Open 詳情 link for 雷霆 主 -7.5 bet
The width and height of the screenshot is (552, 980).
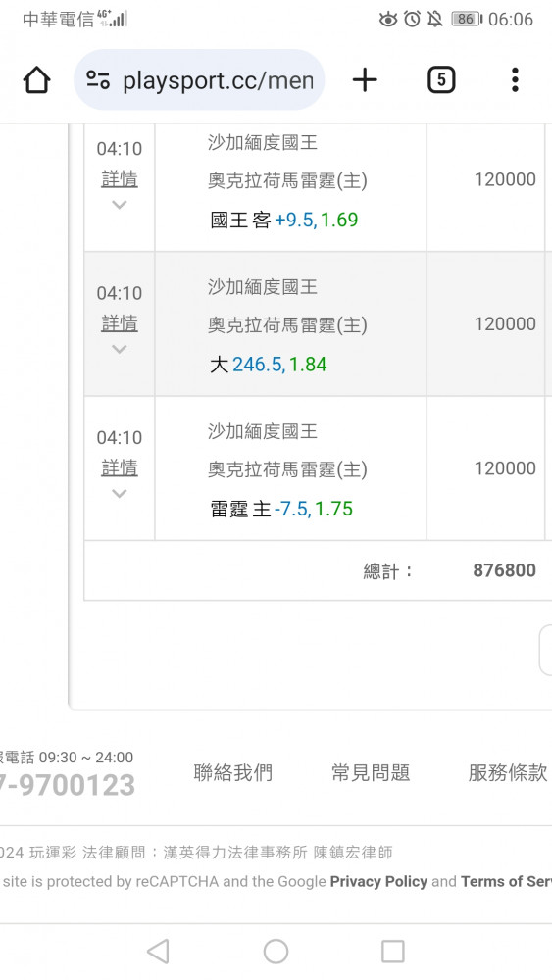(x=120, y=467)
